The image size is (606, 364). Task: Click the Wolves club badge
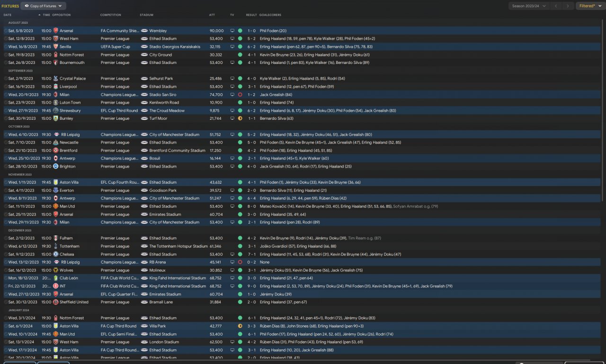coord(55,270)
